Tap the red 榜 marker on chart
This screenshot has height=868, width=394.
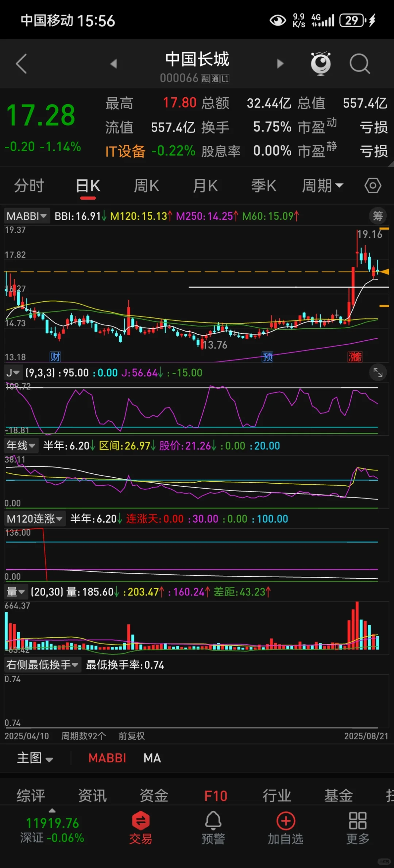pyautogui.click(x=355, y=356)
